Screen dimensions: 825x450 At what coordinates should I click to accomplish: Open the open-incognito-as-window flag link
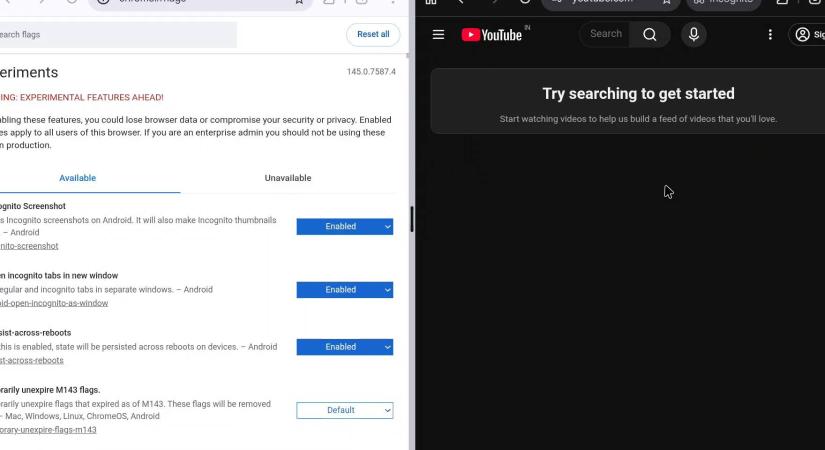[54, 303]
